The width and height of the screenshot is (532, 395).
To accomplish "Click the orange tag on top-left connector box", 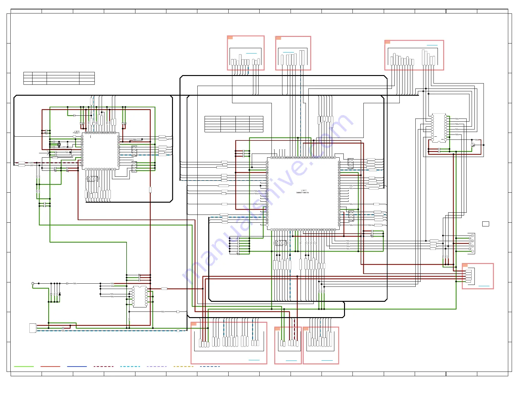I will [230, 38].
